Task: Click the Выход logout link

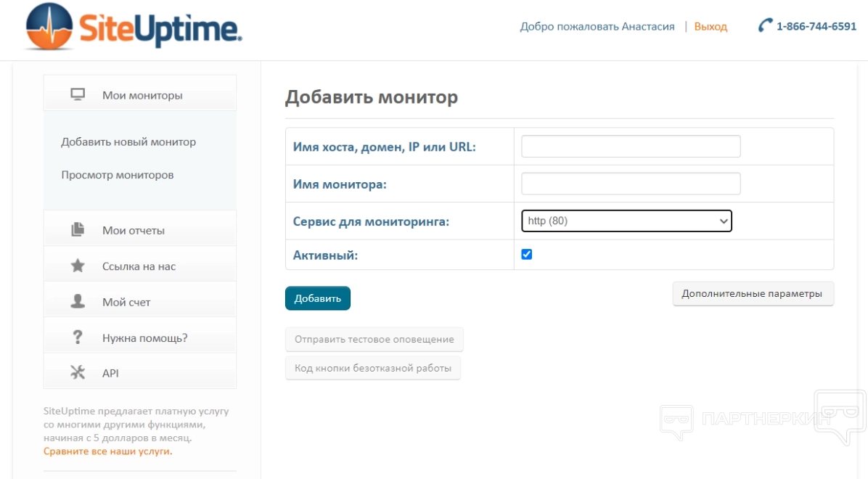Action: (x=711, y=27)
